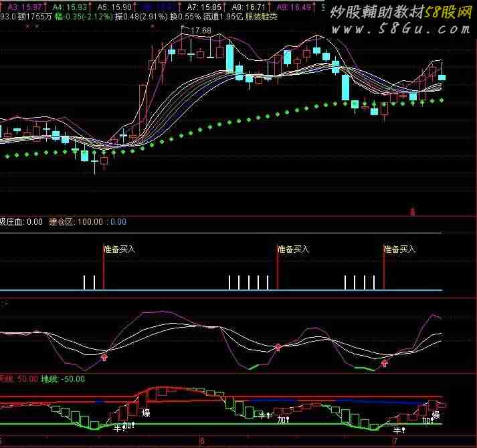Click the A7: 15.85 moving average value
Screen dimensions: 477x448
[204, 7]
